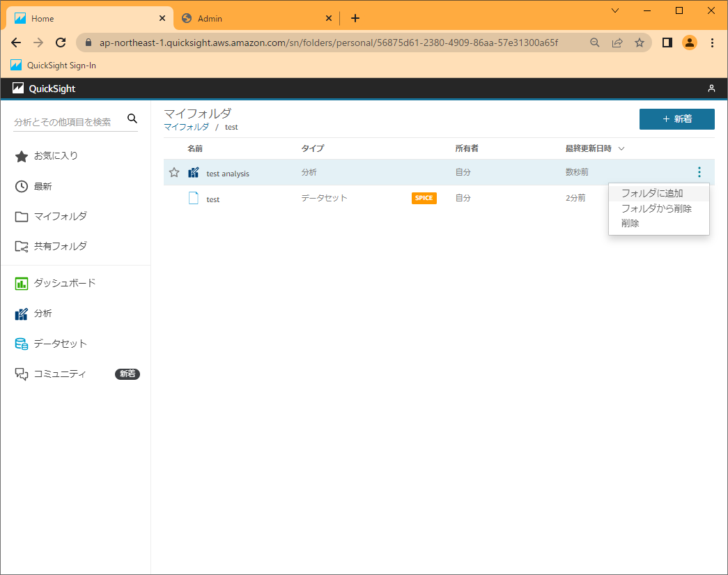
Task: Open データセット datasets in sidebar
Action: click(x=51, y=344)
